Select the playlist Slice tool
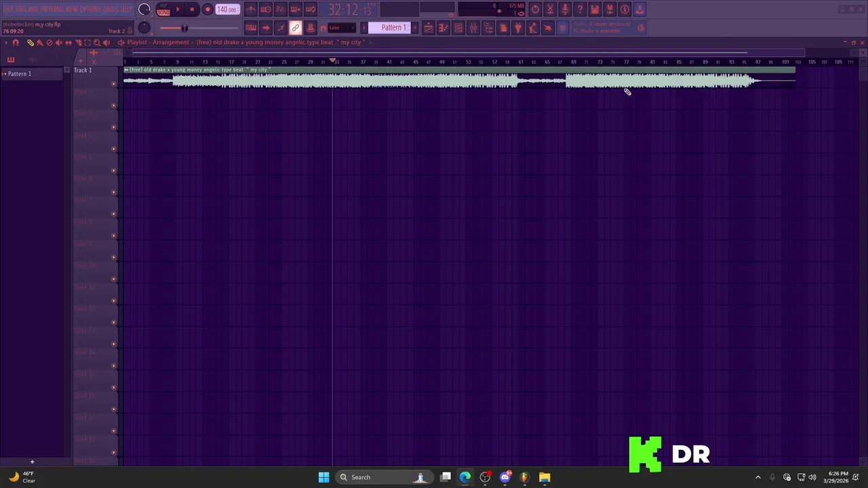This screenshot has height=488, width=868. 78,42
